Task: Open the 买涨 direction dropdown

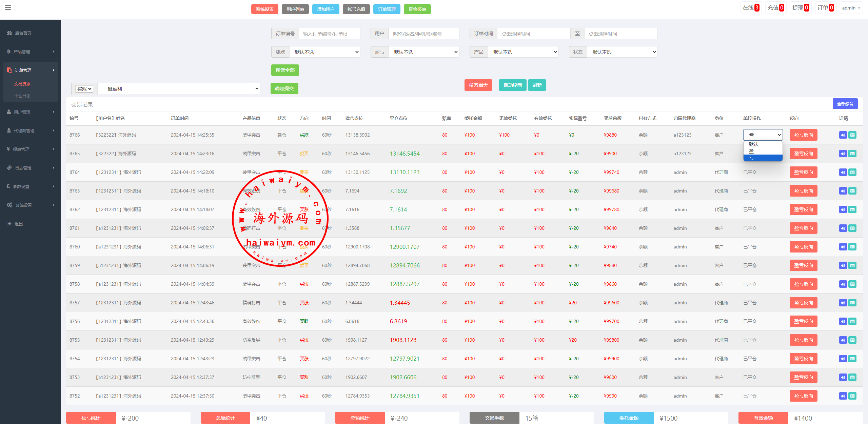Action: pos(84,89)
